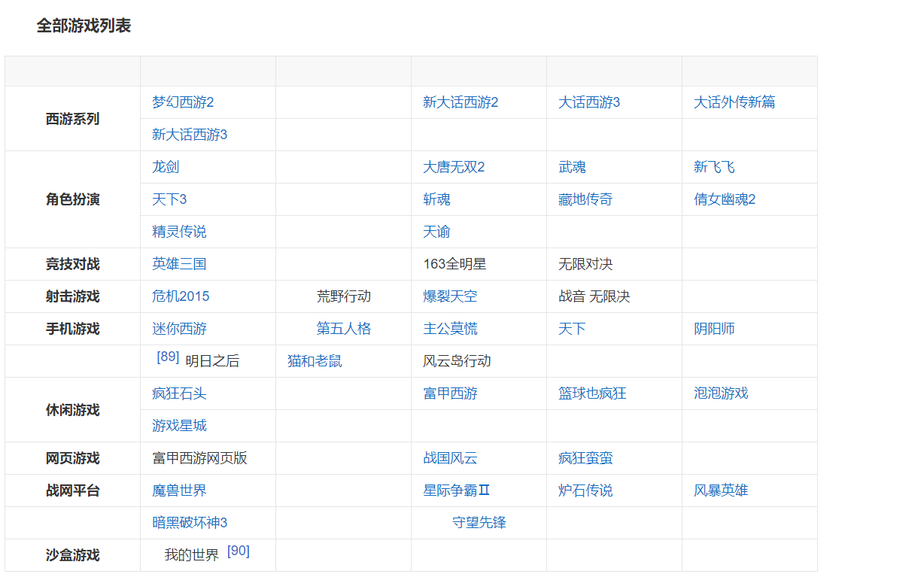Click the 魔兽世界 link

pyautogui.click(x=179, y=490)
